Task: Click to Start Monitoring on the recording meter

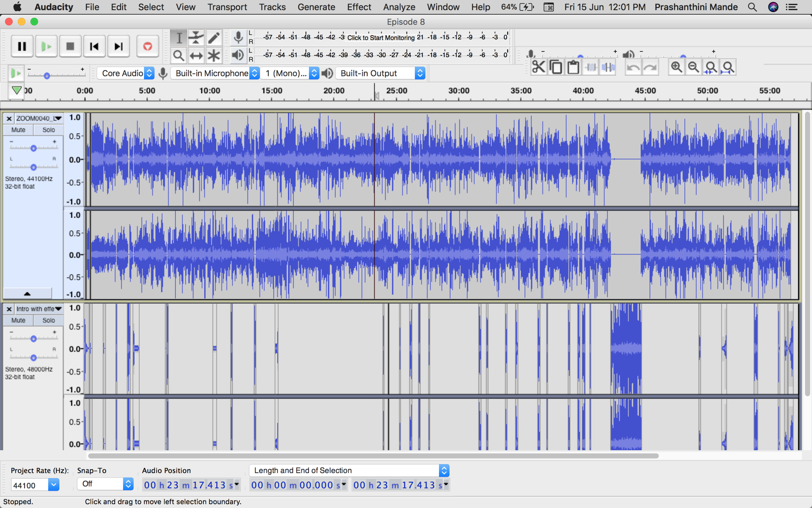Action: [x=381, y=38]
